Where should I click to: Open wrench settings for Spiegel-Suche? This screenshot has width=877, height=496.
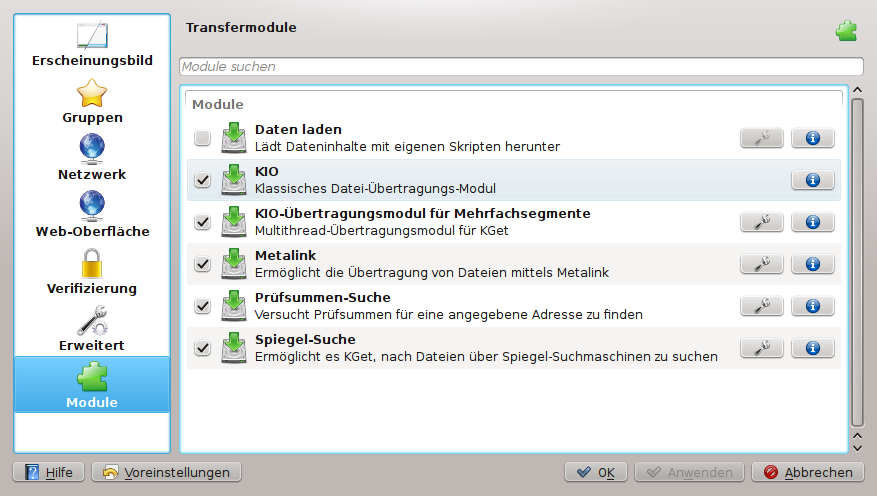pos(762,348)
